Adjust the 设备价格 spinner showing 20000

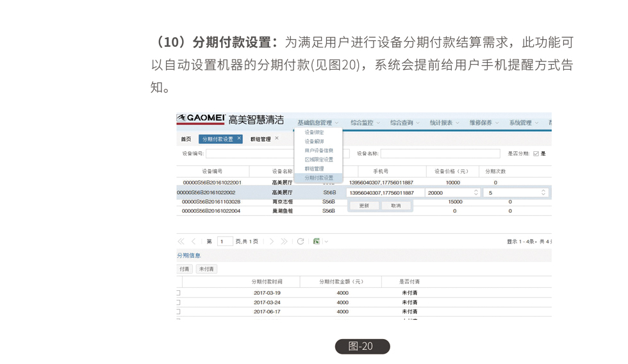point(475,192)
